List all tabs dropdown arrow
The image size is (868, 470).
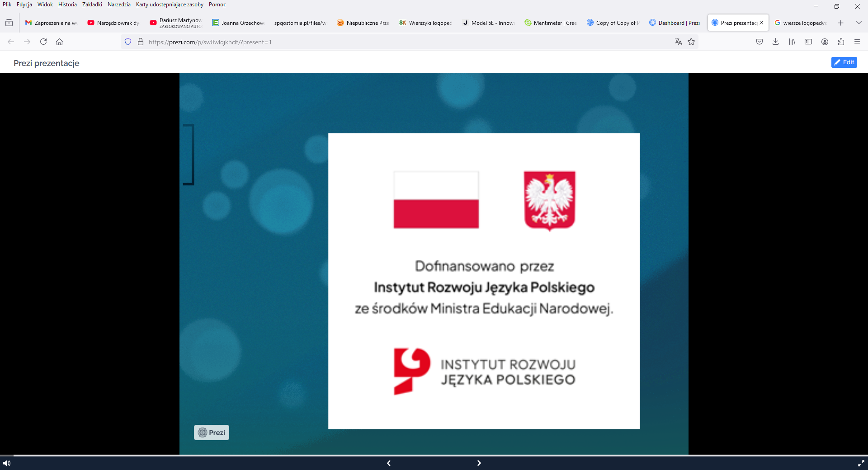(859, 23)
